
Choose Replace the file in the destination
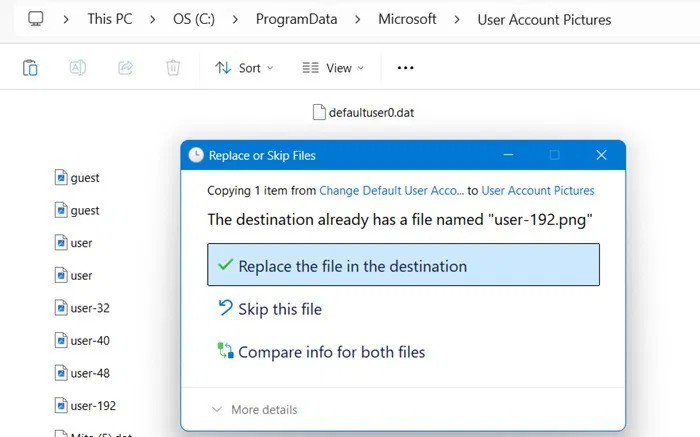point(403,265)
